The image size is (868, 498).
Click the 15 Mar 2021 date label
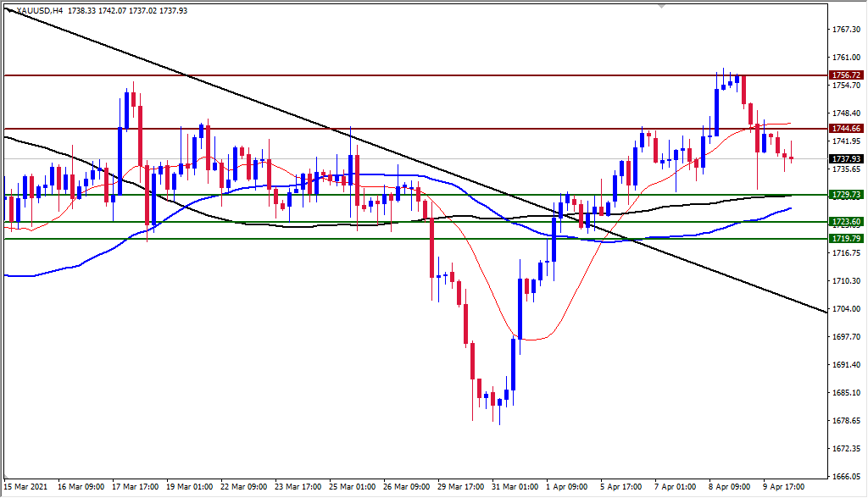click(x=26, y=487)
